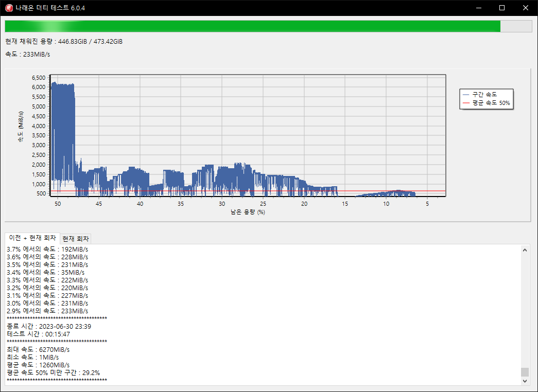
Task: Select log line '3.7% 에서의 속도 : 192MiB/s'
Action: point(47,250)
